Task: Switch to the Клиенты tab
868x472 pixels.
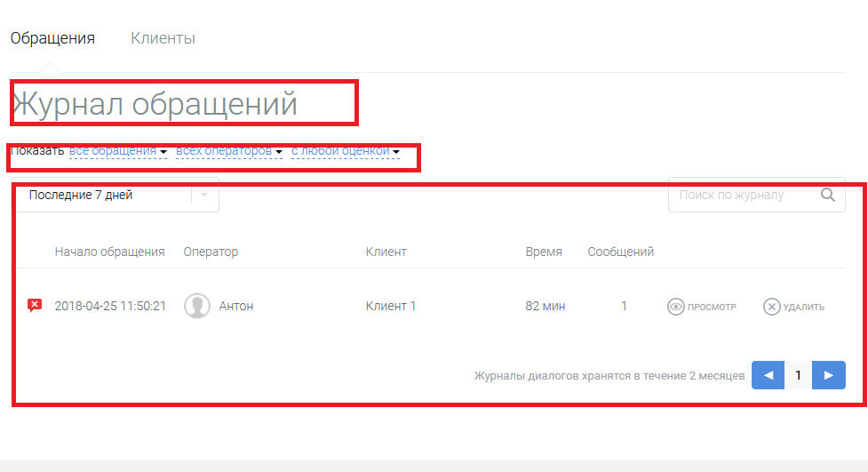Action: (163, 38)
